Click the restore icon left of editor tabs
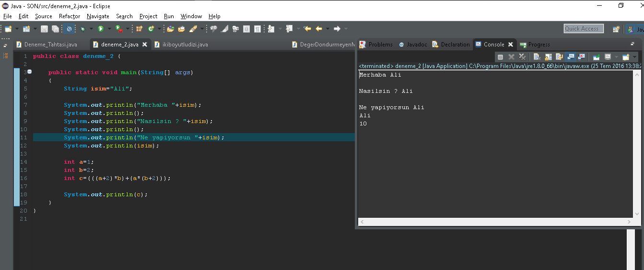 click(6, 45)
